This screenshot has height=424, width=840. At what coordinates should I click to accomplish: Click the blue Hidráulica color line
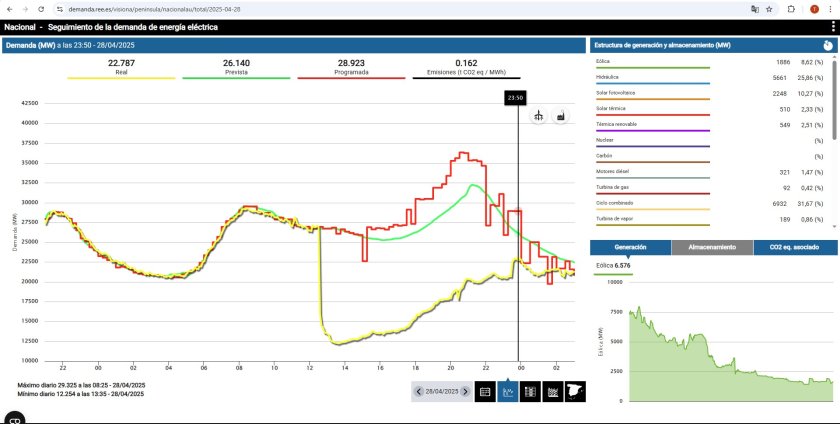coord(652,84)
